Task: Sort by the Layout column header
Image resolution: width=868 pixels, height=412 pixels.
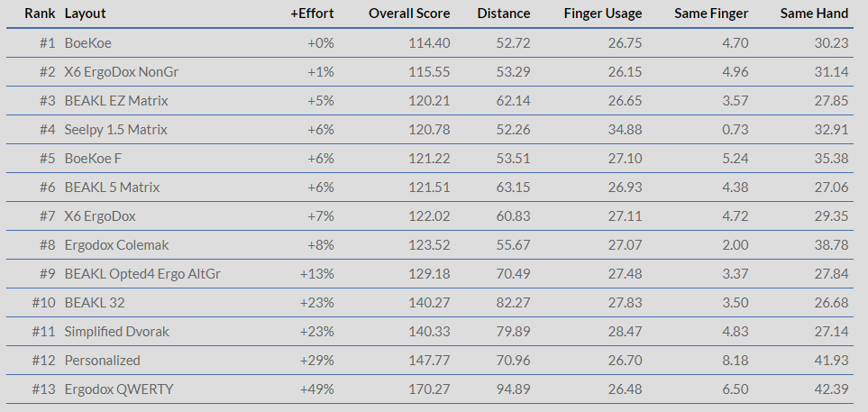Action: 85,14
